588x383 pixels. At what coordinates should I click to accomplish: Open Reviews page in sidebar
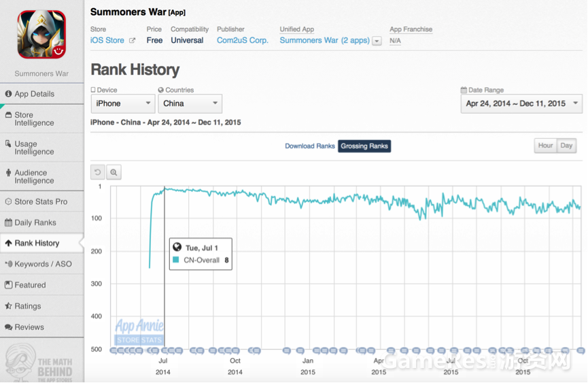tap(41, 327)
